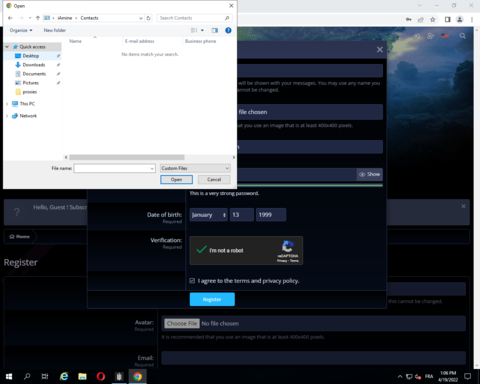Click the site register user icon

tap(430, 36)
